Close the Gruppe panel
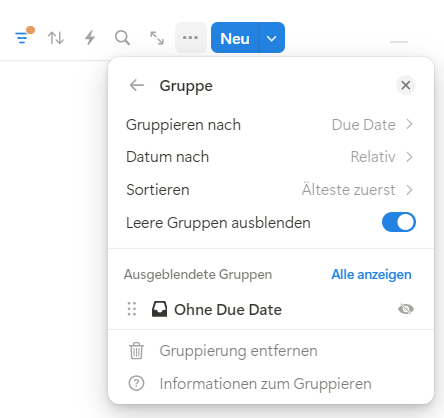 point(406,85)
